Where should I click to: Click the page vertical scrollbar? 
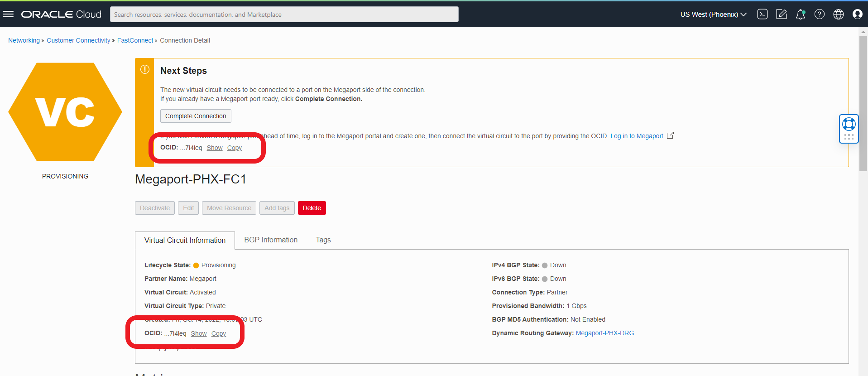(x=863, y=103)
